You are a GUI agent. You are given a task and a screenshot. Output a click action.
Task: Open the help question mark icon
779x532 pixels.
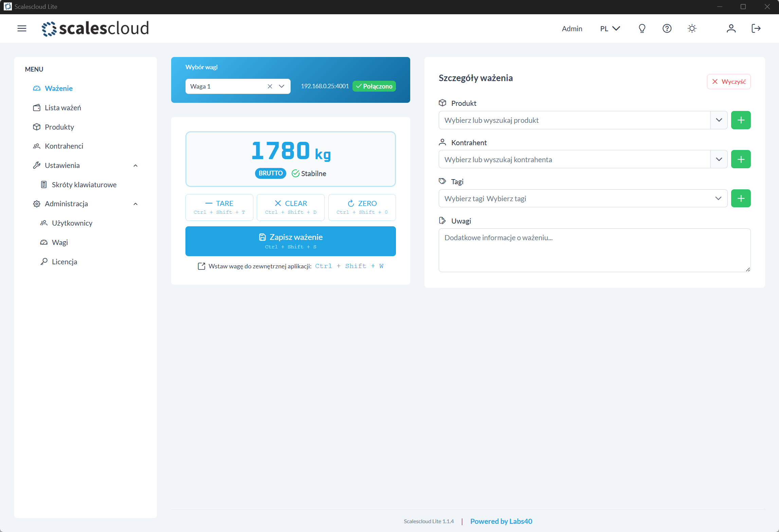click(667, 28)
